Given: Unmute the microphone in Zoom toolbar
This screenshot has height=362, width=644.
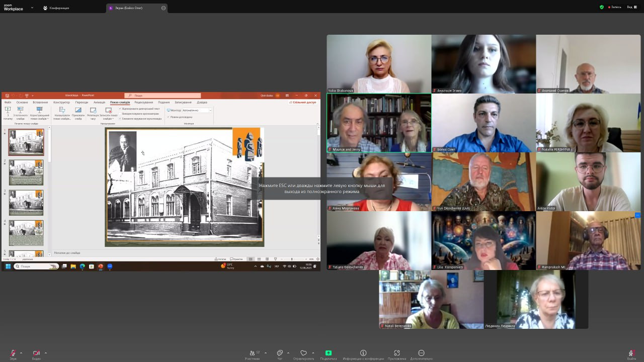Looking at the screenshot, I should (x=13, y=353).
